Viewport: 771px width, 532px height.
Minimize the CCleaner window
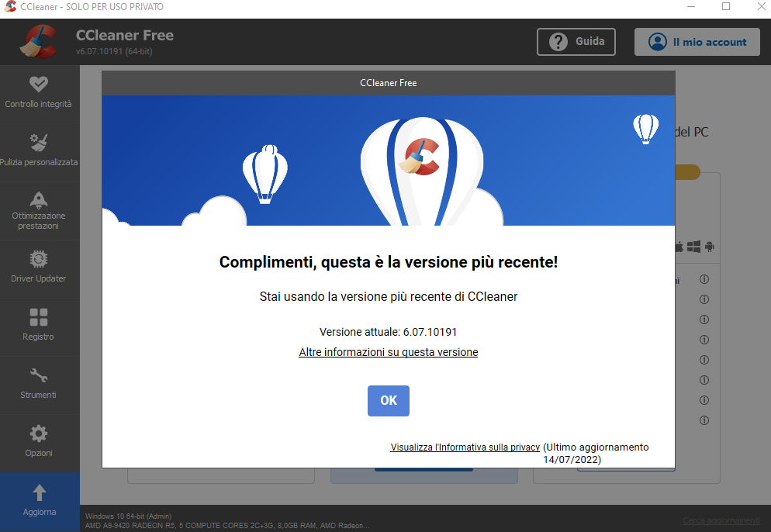click(691, 6)
